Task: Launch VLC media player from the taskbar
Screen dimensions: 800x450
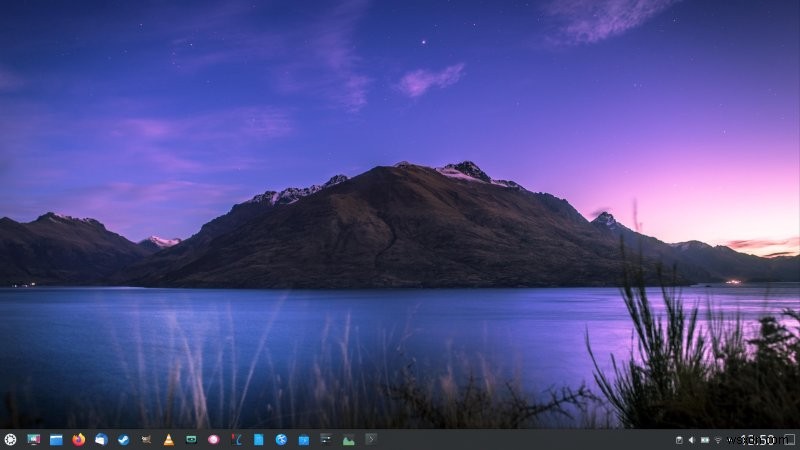Action: [168, 439]
